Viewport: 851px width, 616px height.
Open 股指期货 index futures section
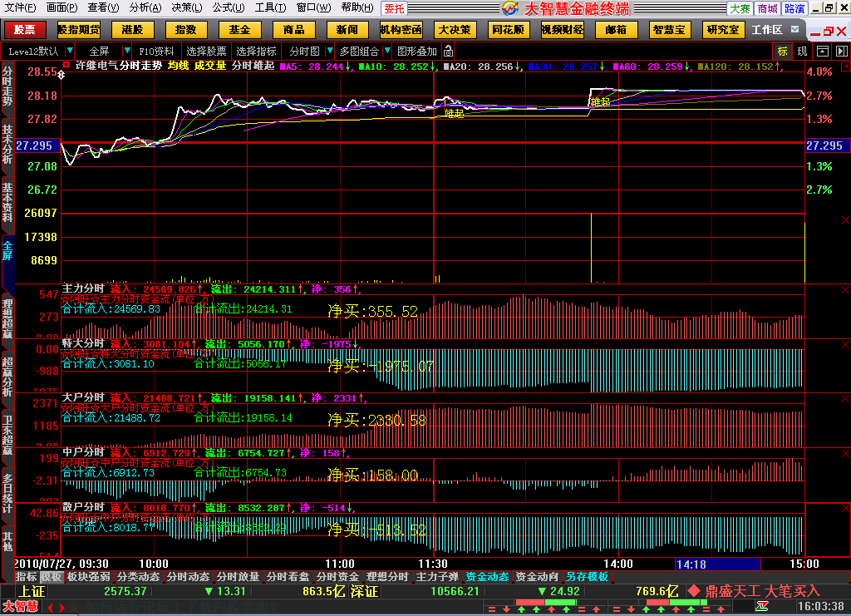(x=78, y=30)
